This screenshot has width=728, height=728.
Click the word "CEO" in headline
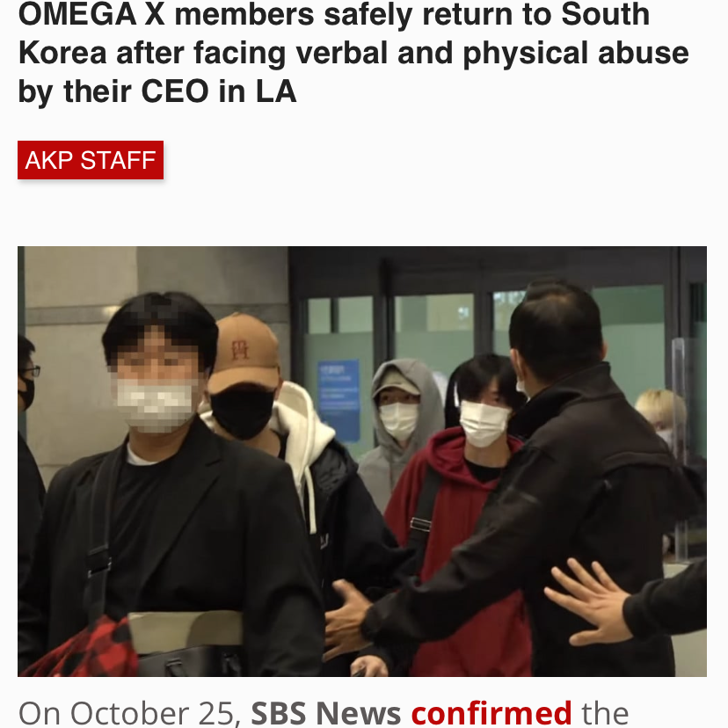tap(175, 91)
